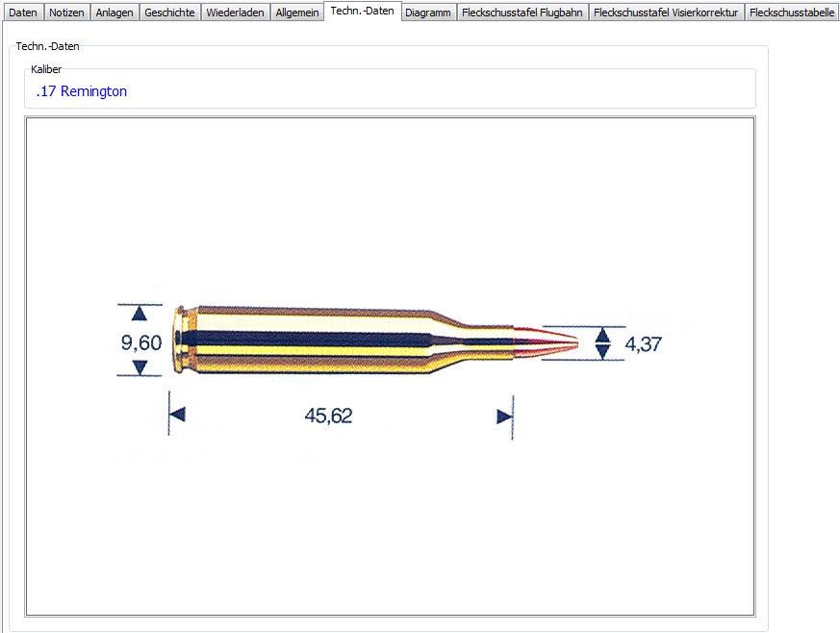Screen dimensions: 840x633
Task: Click the cartridge illustration image
Action: pyautogui.click(x=390, y=367)
